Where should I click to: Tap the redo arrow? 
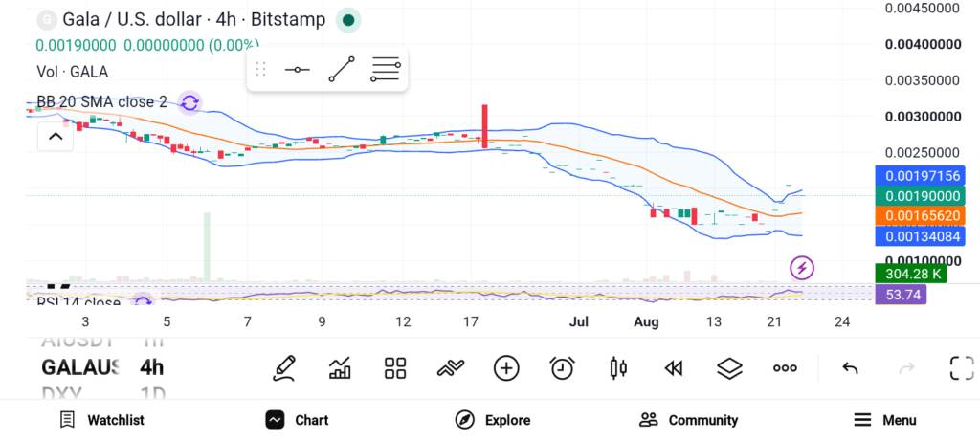point(906,368)
